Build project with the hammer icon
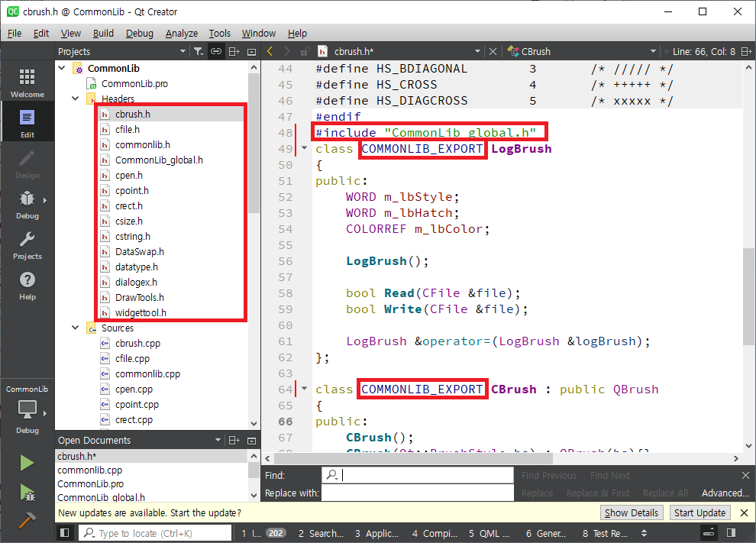 (x=27, y=520)
